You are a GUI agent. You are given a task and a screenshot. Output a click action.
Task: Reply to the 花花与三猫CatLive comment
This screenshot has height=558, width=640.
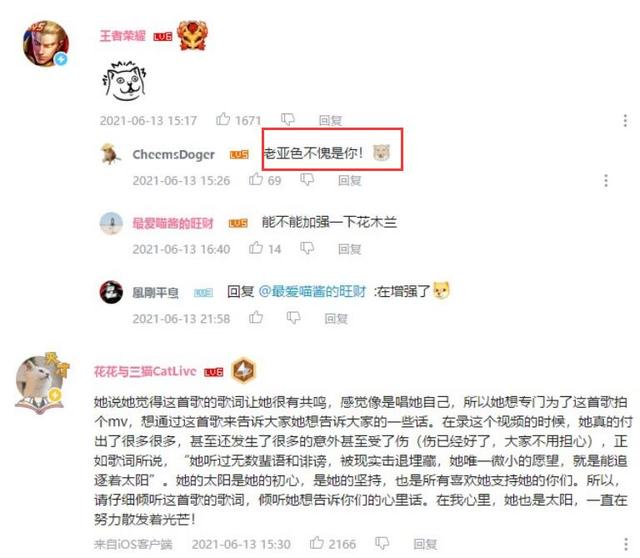coord(425,544)
